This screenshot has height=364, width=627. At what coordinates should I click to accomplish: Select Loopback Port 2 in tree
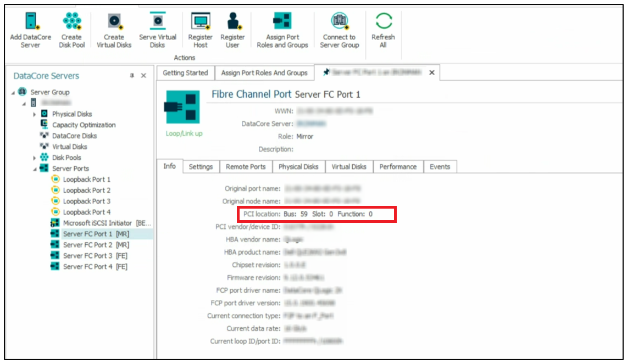[x=86, y=191]
